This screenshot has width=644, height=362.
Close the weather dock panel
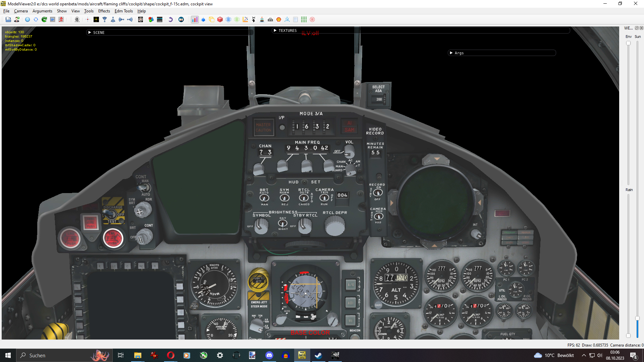pos(641,28)
